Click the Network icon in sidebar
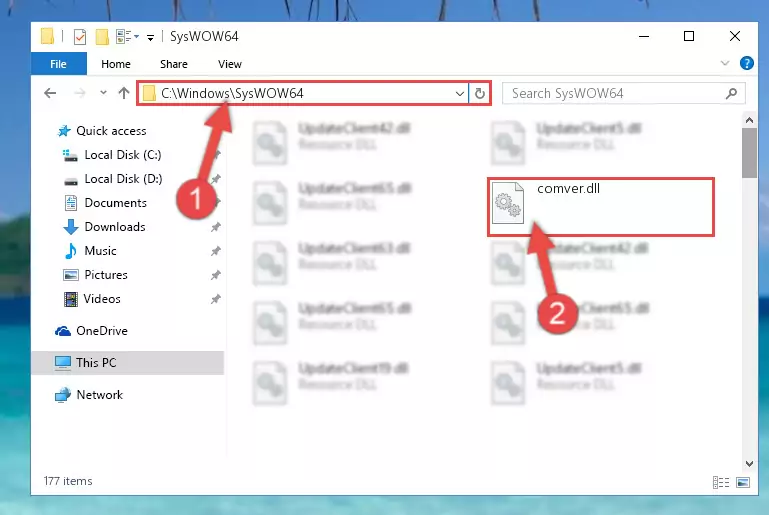 click(63, 395)
